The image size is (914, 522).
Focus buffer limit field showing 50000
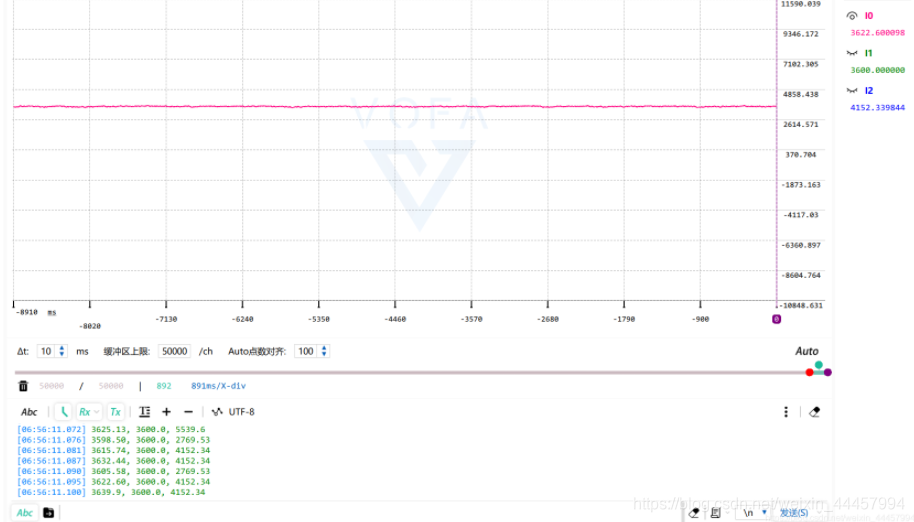pos(174,351)
